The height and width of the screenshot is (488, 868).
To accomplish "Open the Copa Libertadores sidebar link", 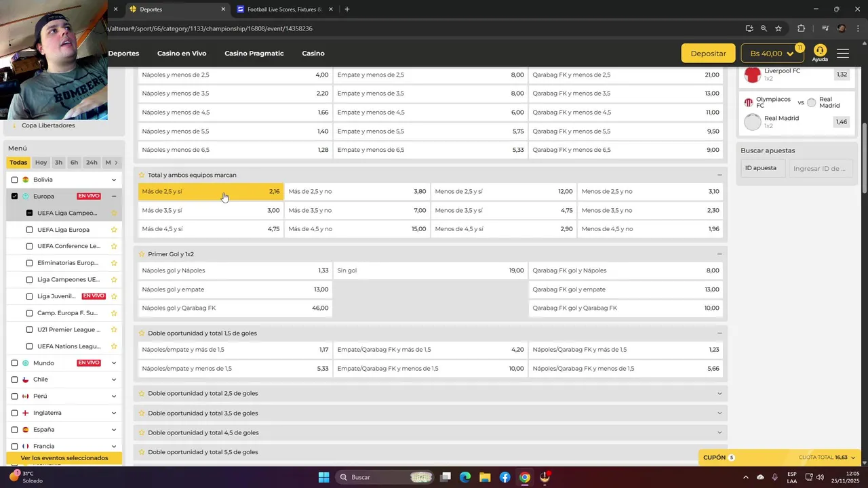I will tap(48, 125).
